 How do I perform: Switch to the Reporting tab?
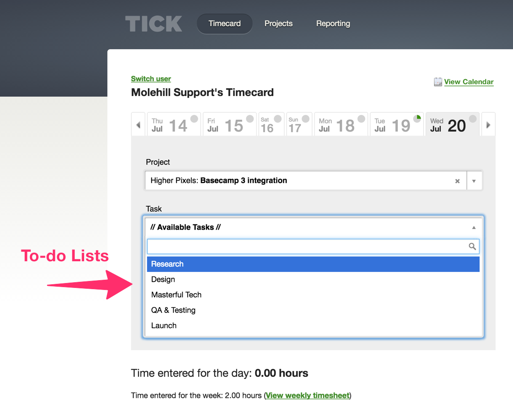point(333,23)
